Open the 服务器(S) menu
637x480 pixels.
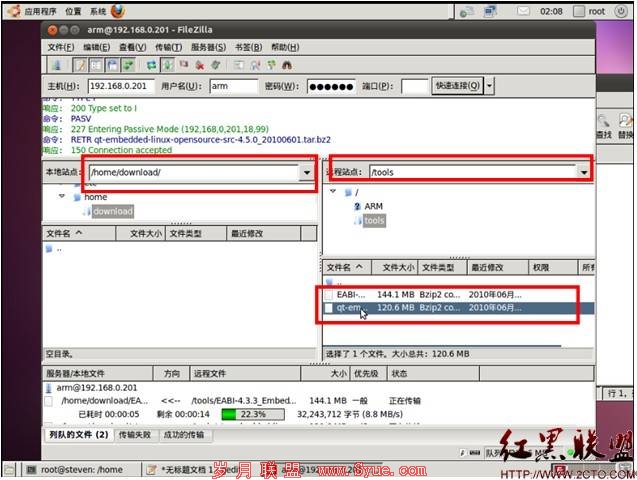208,47
